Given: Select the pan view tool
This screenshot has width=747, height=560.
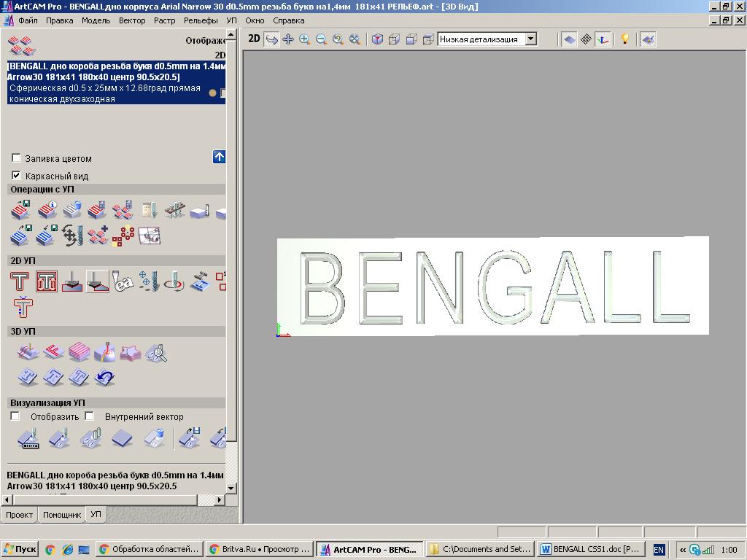Looking at the screenshot, I should pos(288,39).
